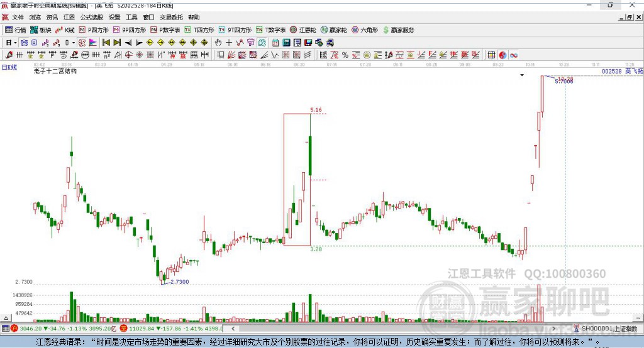Toggle the grid table overlay button
The height and width of the screenshot is (348, 644).
491,55
